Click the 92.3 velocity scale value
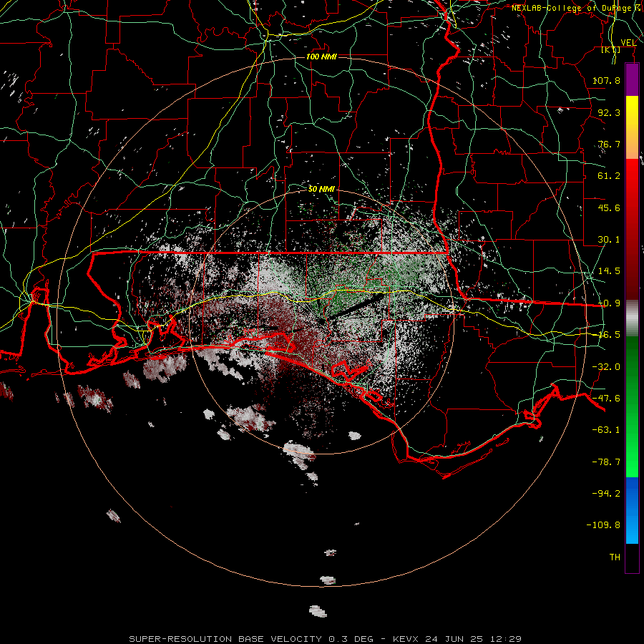 [609, 112]
